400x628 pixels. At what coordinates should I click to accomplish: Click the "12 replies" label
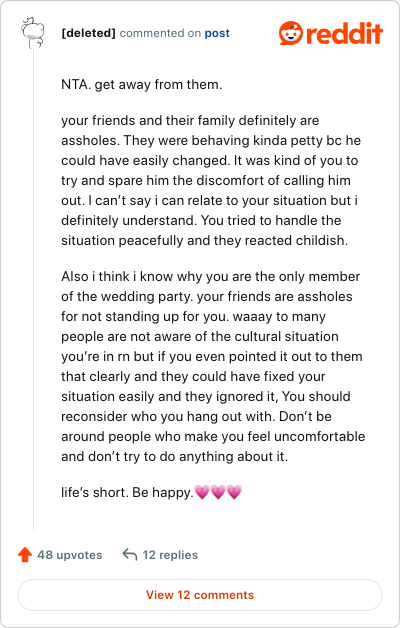pos(170,555)
